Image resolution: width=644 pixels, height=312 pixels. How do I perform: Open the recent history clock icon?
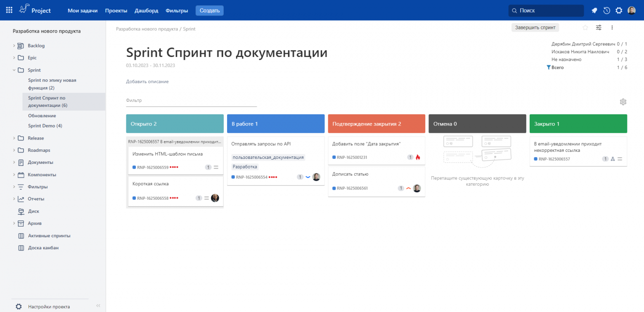pos(606,11)
